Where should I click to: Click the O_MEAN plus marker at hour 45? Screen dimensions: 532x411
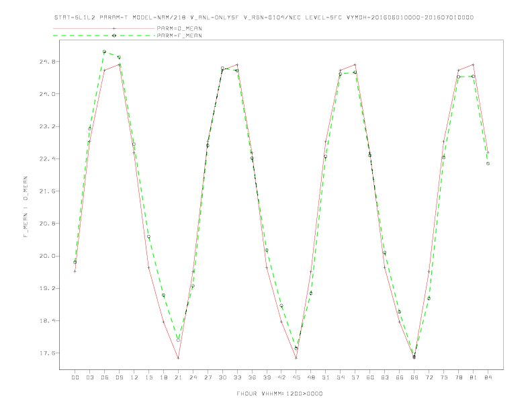pos(296,358)
